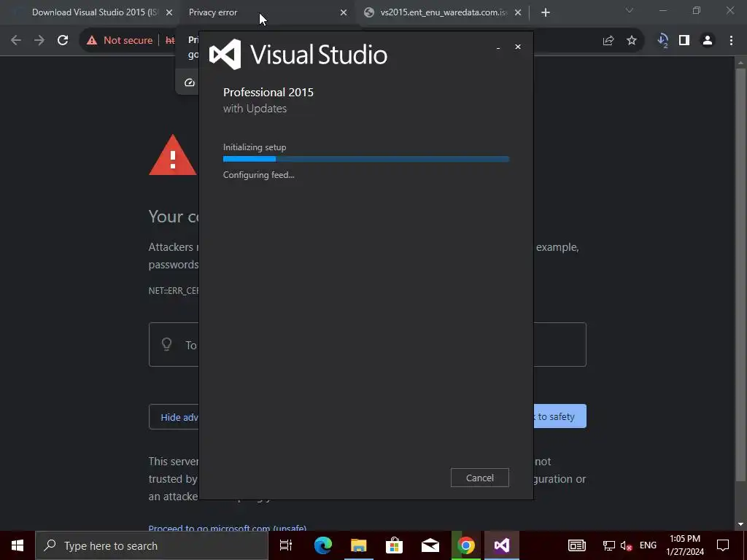Open a new browser tab

coord(546,12)
